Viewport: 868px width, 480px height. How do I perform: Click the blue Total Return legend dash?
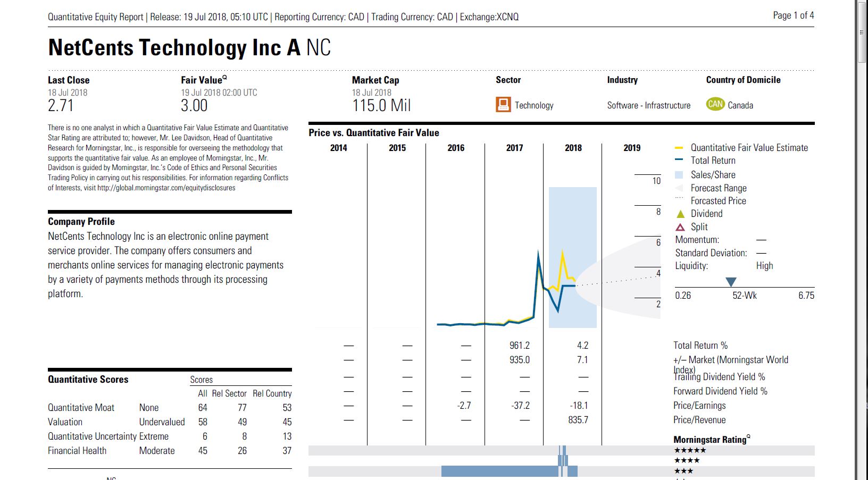(x=679, y=161)
